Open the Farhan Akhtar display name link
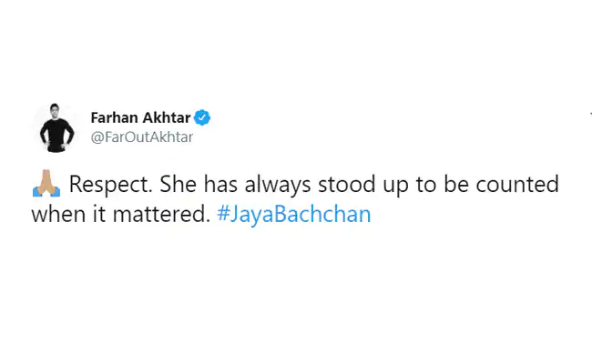This screenshot has height=364, width=592. [x=139, y=117]
